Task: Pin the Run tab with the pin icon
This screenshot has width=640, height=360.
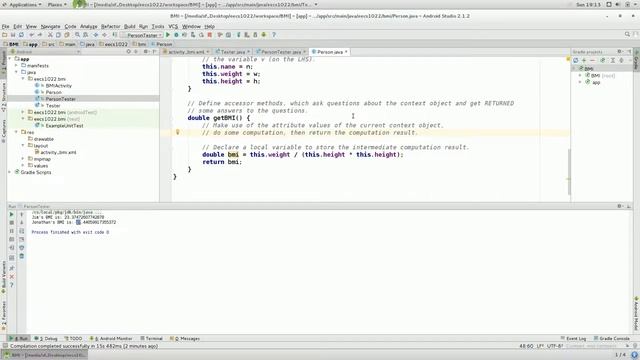Action: [11, 268]
